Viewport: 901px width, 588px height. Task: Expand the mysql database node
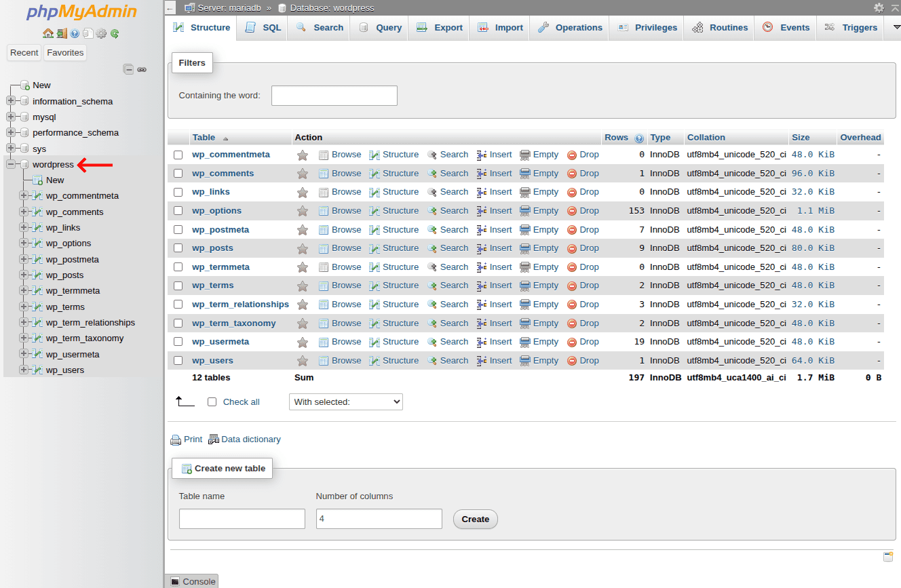pyautogui.click(x=10, y=117)
